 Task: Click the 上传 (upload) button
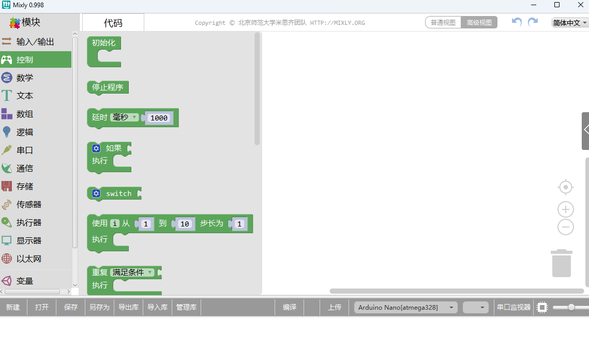335,307
